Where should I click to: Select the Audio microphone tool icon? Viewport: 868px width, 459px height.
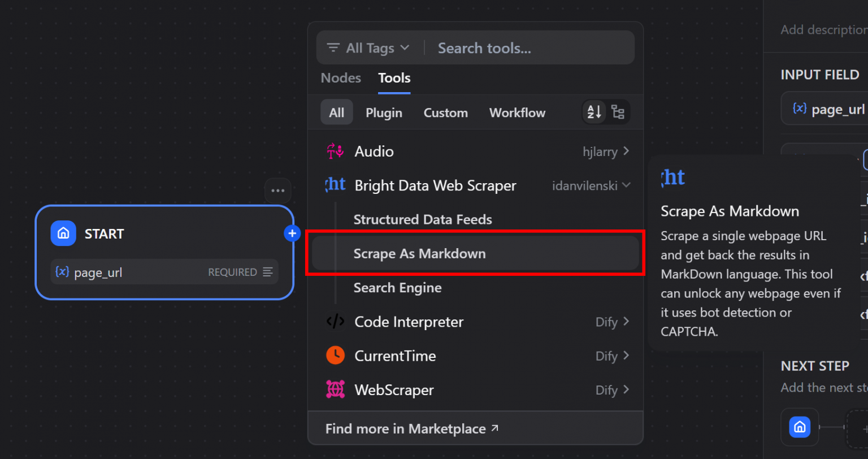[336, 151]
